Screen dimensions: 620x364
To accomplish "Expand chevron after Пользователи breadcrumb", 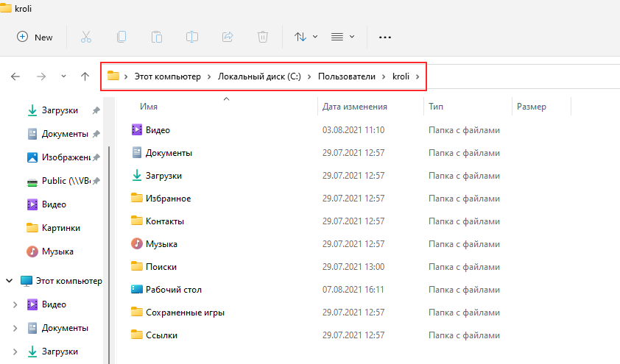I will [384, 76].
